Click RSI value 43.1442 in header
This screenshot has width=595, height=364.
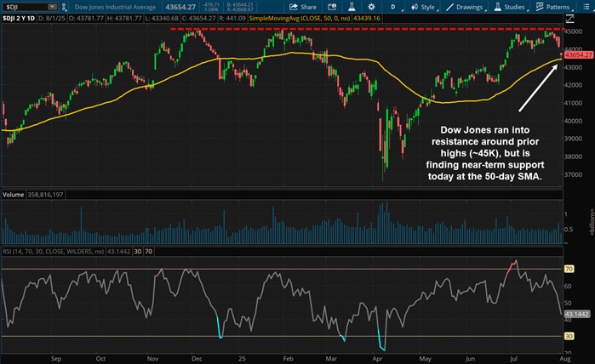pos(119,252)
